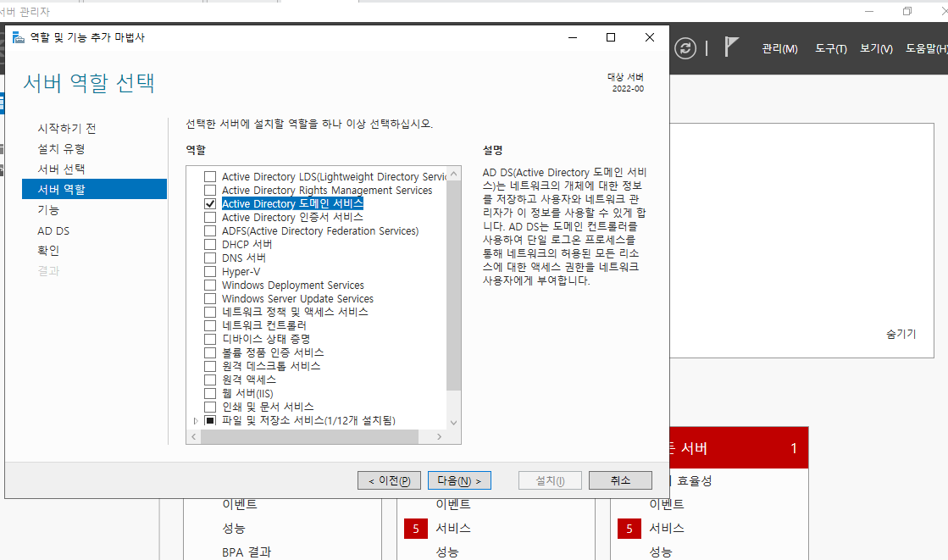
Task: Enable the DNS 서버 role checkbox
Action: tap(210, 258)
